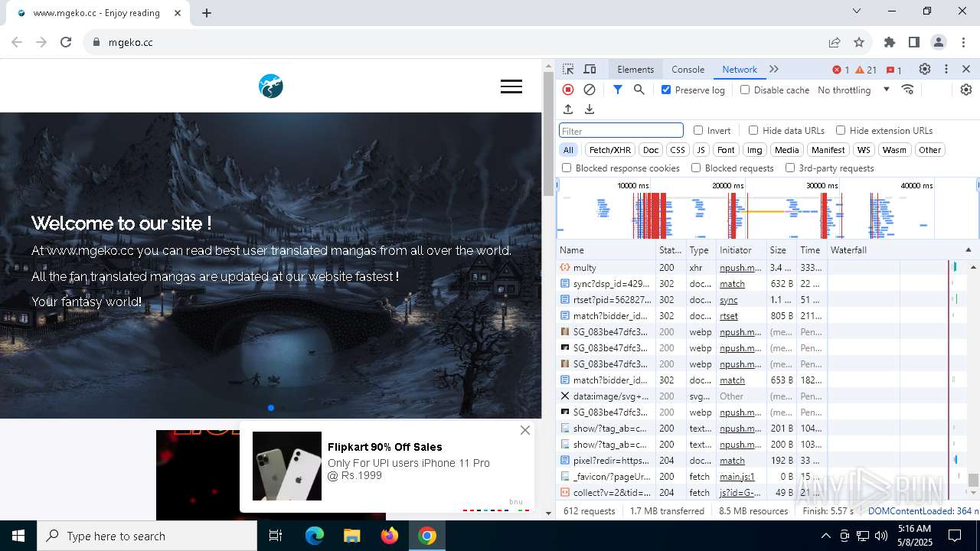Filter requests by Doc type

[651, 150]
